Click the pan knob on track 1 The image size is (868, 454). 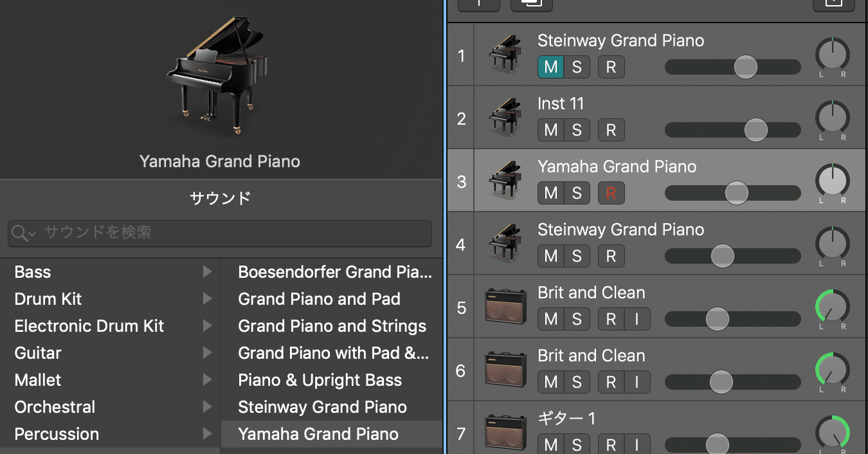tap(832, 55)
